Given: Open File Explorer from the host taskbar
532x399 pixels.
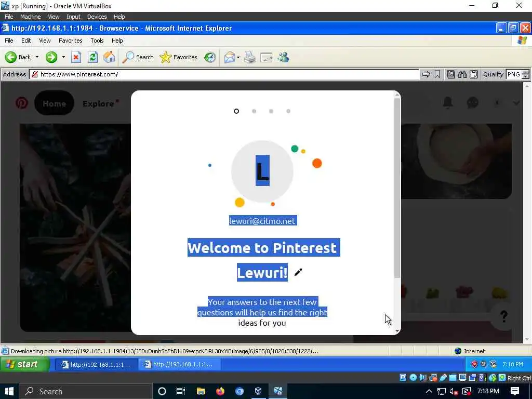Looking at the screenshot, I should [201, 391].
